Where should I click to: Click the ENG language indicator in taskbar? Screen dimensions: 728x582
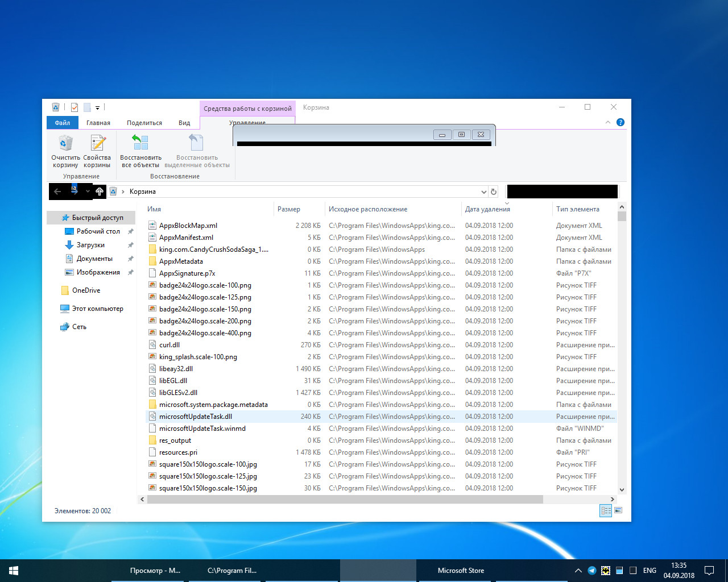click(x=650, y=571)
